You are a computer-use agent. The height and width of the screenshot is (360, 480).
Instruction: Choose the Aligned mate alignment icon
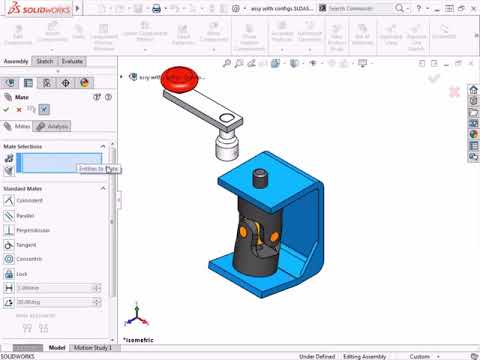point(27,329)
